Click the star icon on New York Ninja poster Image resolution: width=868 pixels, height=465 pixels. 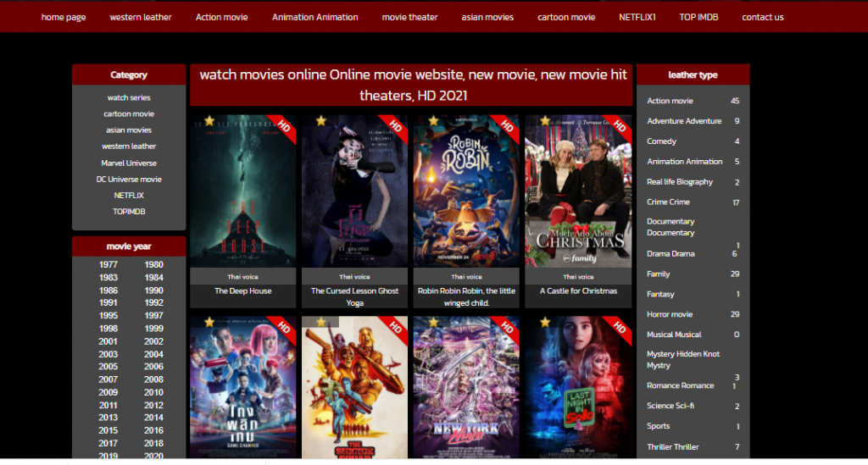433,323
